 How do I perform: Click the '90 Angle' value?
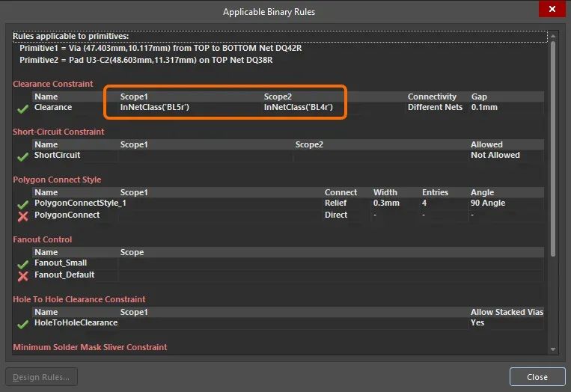488,203
